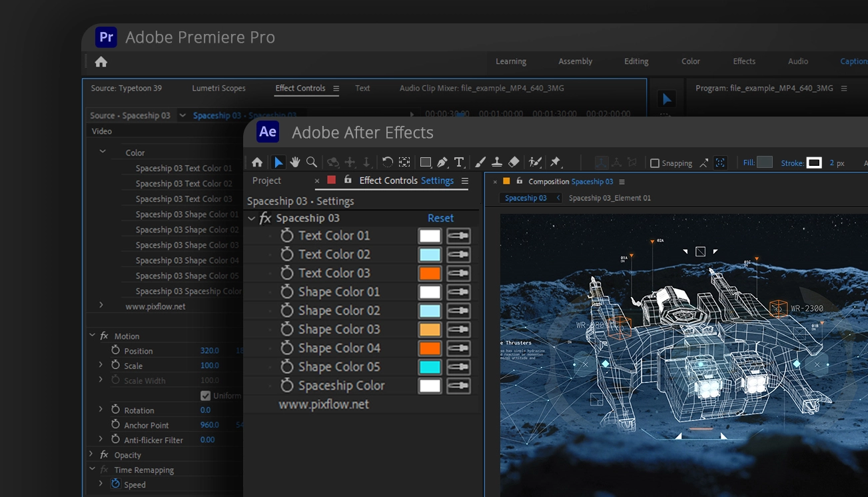Select the Zoom magnifier tool in After Effects
The image size is (868, 497).
pos(312,163)
